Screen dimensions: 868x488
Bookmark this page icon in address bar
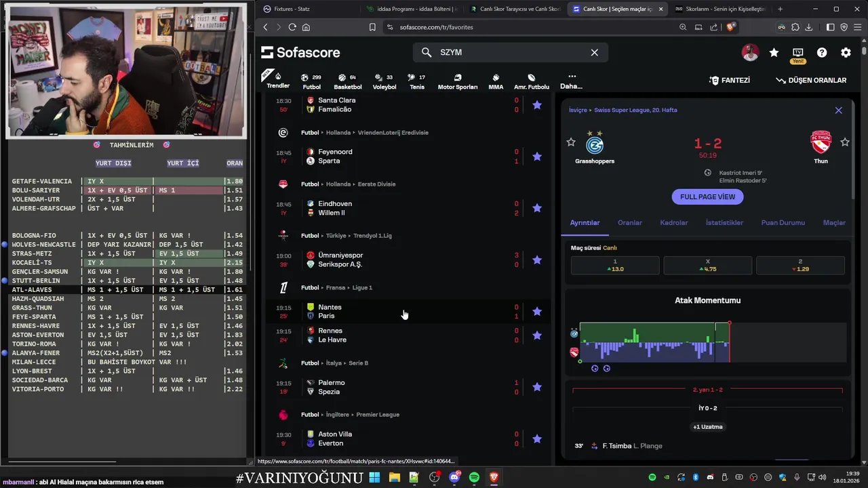[x=372, y=27]
